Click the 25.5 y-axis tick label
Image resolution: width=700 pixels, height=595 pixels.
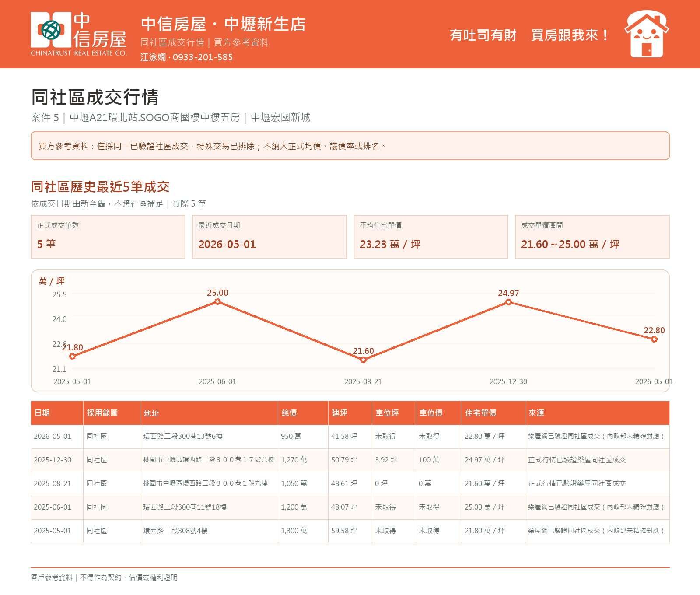(59, 294)
